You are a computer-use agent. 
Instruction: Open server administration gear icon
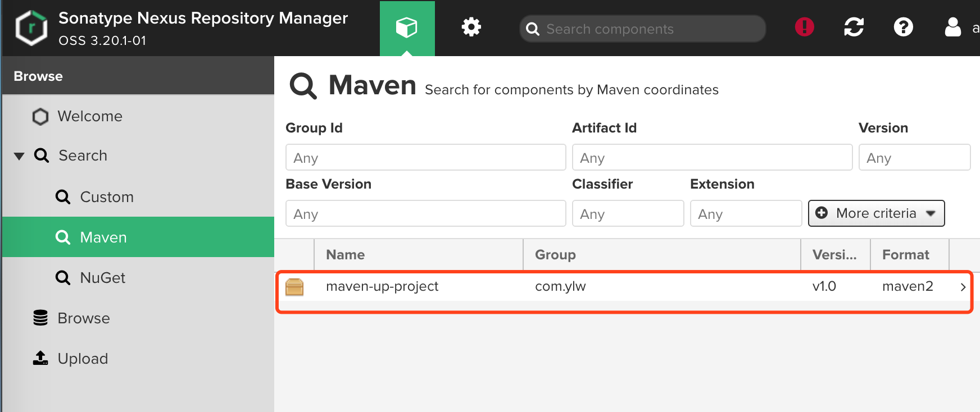471,27
